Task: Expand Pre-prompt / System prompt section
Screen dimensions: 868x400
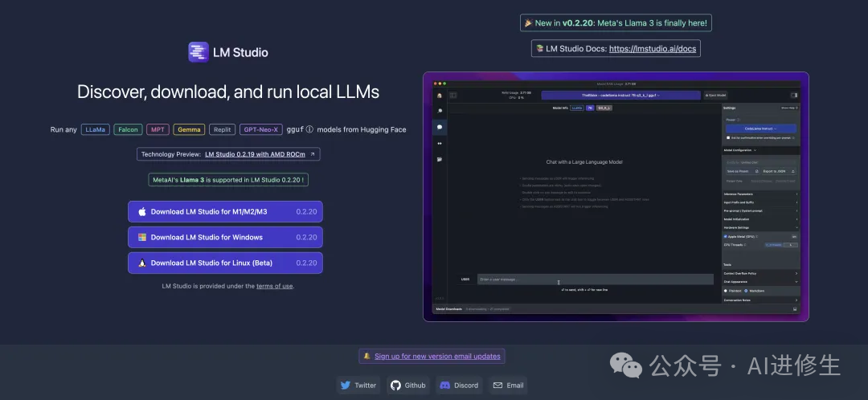Action: click(x=761, y=210)
